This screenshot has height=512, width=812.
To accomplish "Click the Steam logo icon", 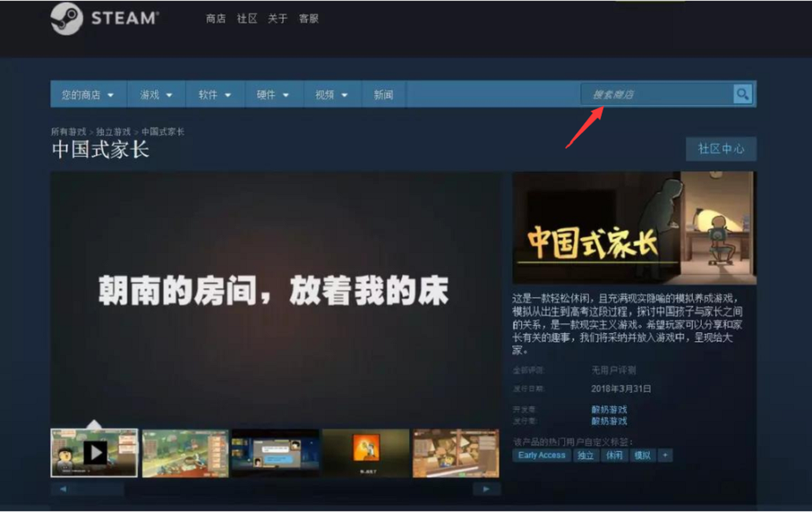I will point(67,19).
